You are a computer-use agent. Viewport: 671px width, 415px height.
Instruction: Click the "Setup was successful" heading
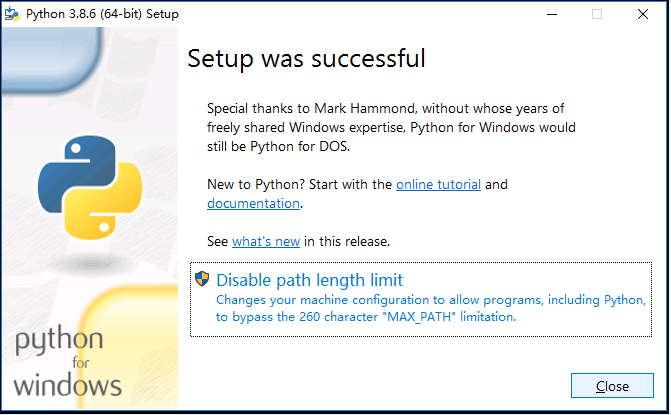point(306,59)
